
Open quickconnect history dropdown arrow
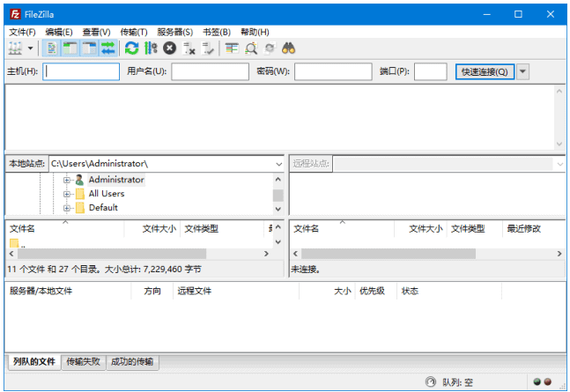tap(522, 71)
